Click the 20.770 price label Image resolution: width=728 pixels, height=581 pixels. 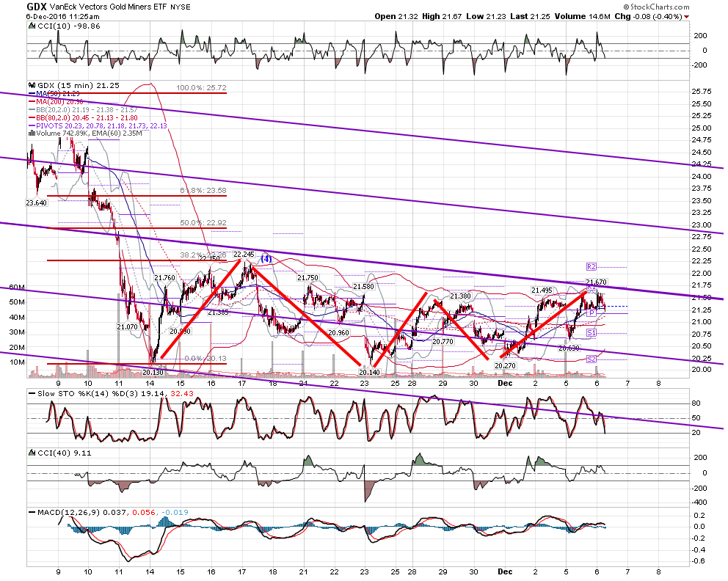coord(443,342)
